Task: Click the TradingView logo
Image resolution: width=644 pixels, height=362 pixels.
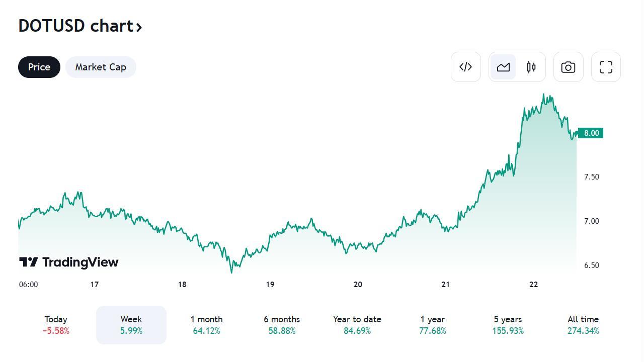Action: pyautogui.click(x=69, y=262)
